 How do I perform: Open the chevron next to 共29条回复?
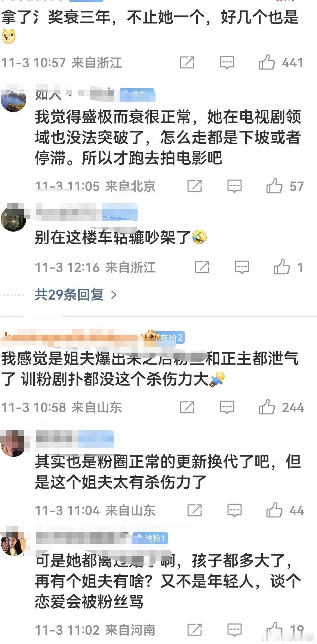(114, 295)
